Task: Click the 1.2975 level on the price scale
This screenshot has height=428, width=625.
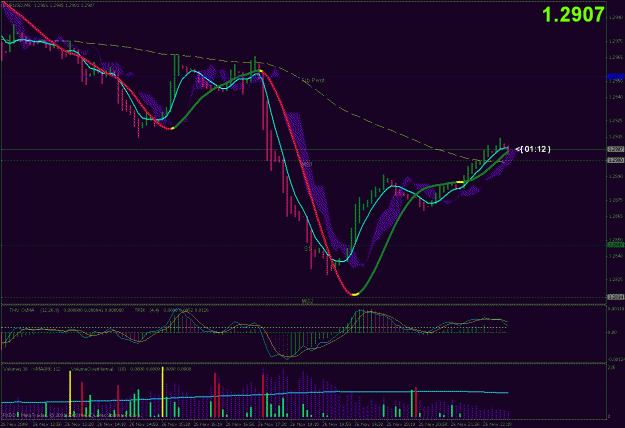Action: 615,41
